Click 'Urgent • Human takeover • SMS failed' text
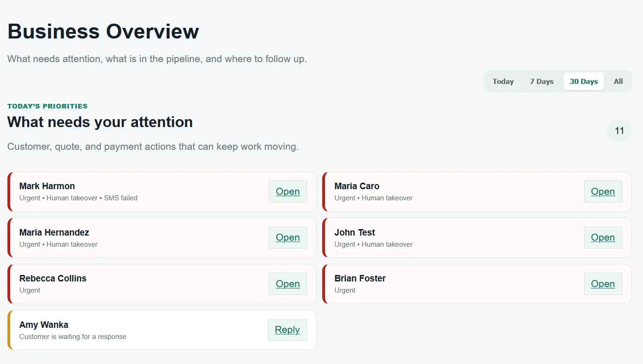 click(x=78, y=198)
